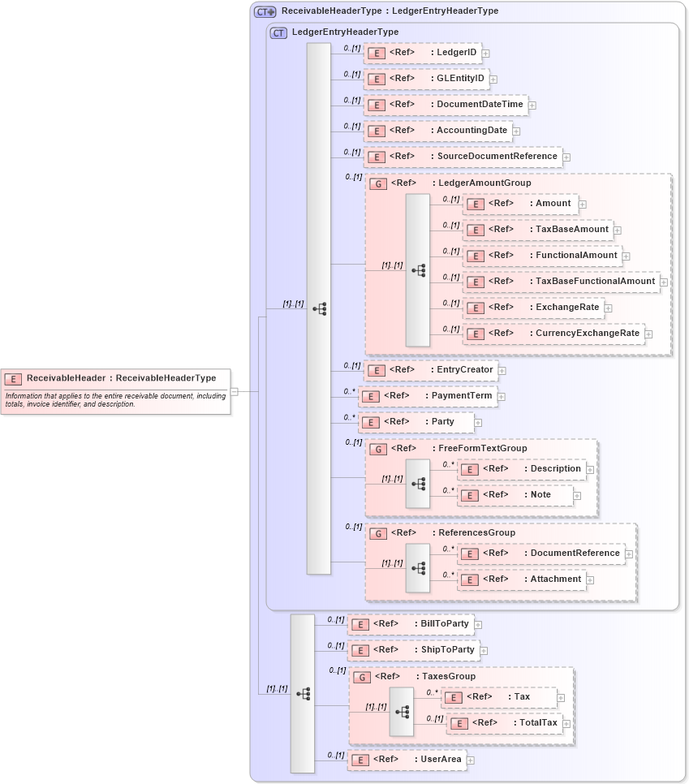Select the sequence icon inside LedgerAmountGroup
The height and width of the screenshot is (784, 689).
coord(420,271)
